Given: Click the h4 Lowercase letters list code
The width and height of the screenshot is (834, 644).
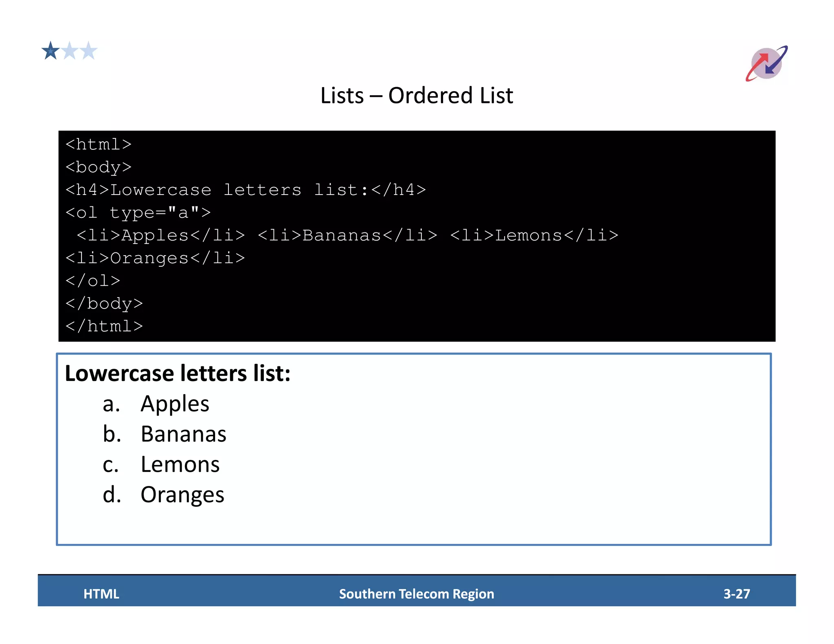Looking at the screenshot, I should coord(246,190).
